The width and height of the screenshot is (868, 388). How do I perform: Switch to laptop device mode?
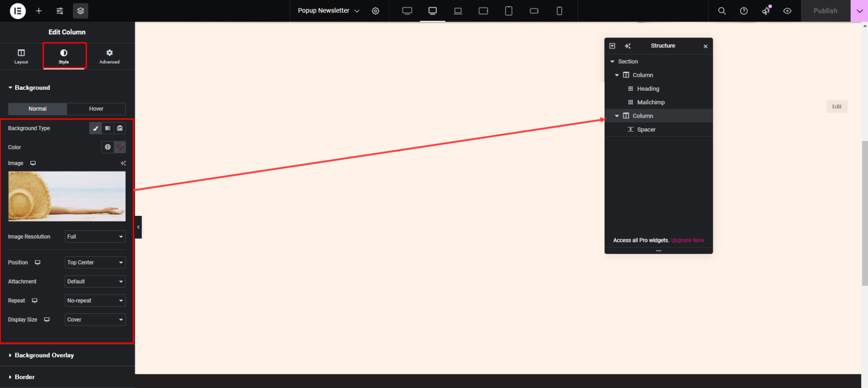coord(458,11)
